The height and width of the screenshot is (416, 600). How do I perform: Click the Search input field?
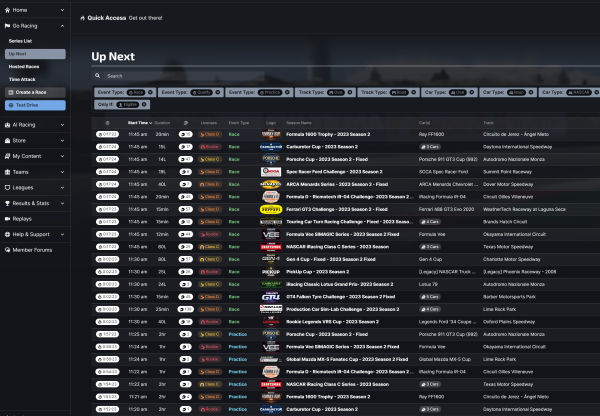click(184, 76)
